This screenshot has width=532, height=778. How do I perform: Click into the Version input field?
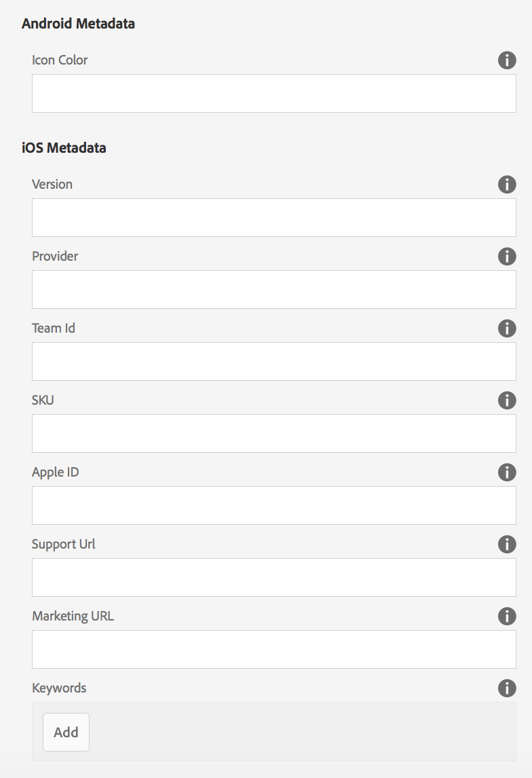[273, 217]
